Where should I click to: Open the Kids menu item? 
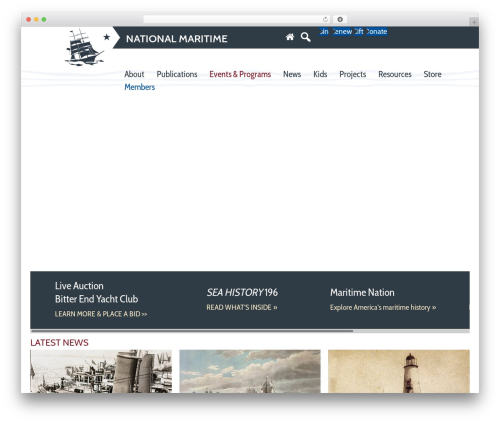(320, 74)
